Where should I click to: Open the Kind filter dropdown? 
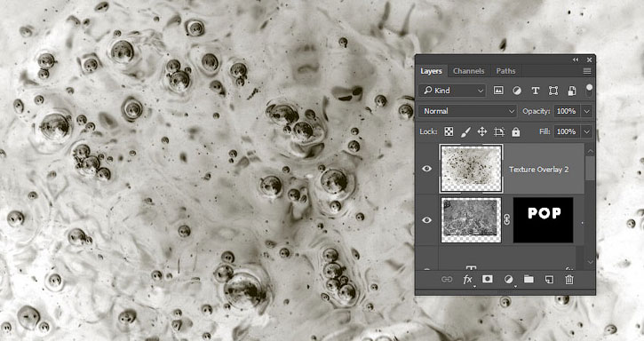pos(452,91)
